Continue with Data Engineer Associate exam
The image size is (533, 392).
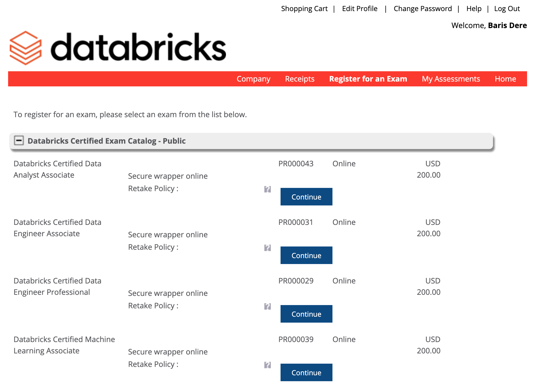(306, 255)
